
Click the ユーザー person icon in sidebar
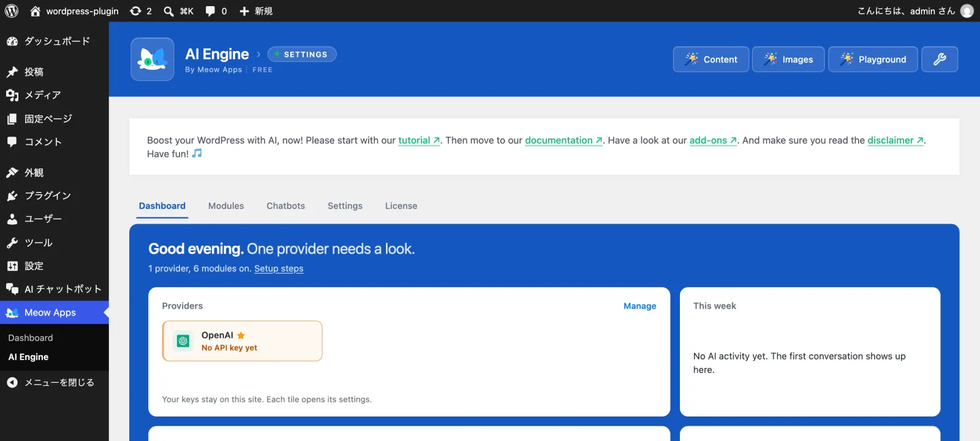click(12, 219)
